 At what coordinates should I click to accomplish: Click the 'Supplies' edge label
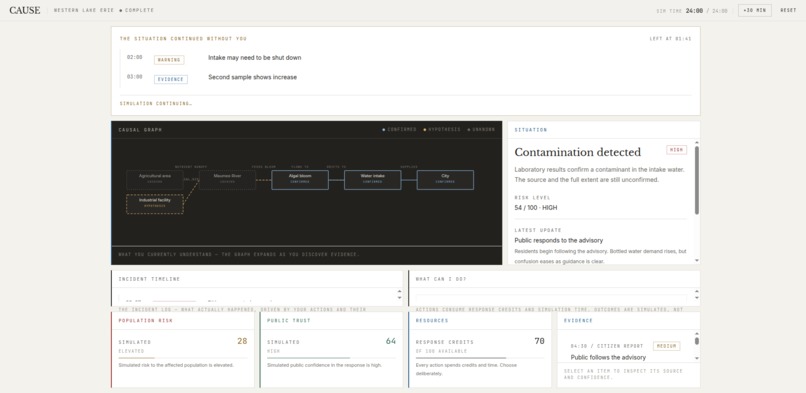coord(409,167)
